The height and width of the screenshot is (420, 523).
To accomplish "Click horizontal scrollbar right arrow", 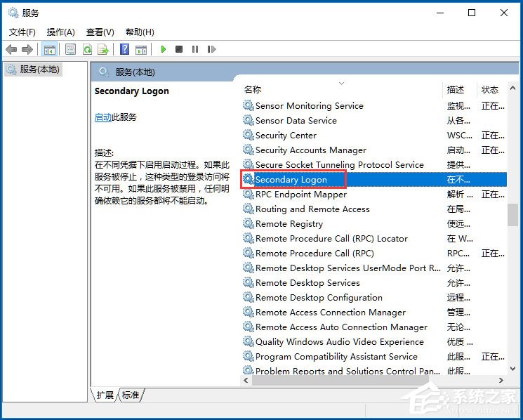I will point(501,380).
